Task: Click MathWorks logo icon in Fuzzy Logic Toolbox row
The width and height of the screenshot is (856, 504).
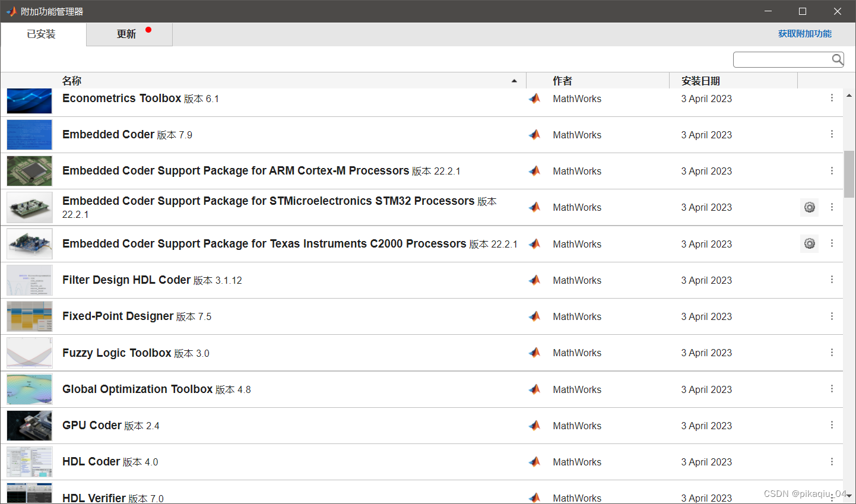Action: 534,352
